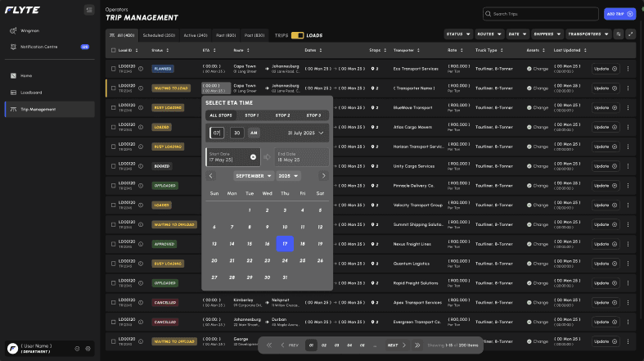This screenshot has width=644, height=361.
Task: Click Change asset icon for Nexus Freight Lines
Action: 529,244
